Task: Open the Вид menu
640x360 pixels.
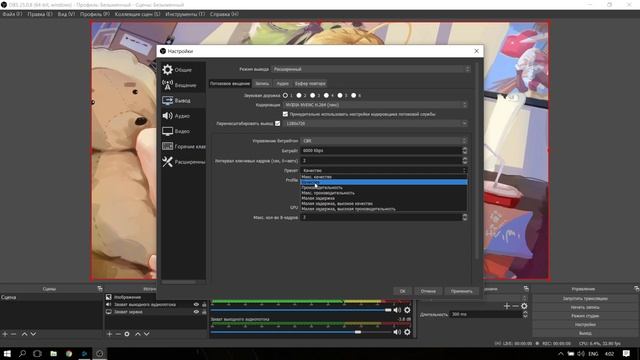Action: [x=66, y=14]
